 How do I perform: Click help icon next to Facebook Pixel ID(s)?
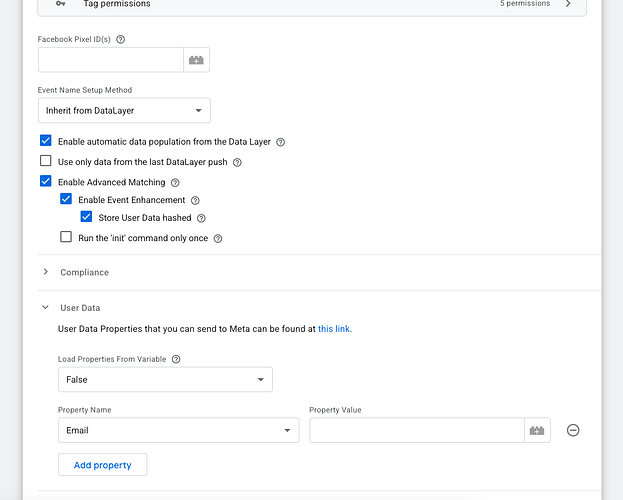(x=121, y=39)
